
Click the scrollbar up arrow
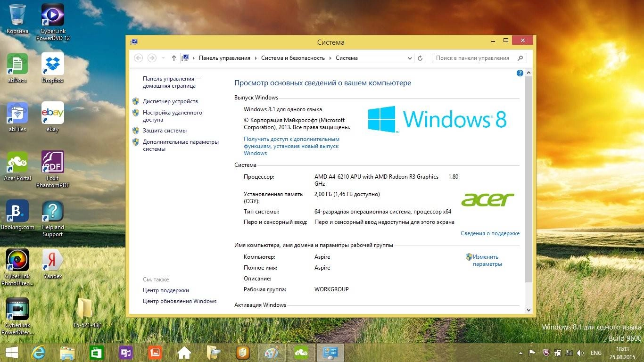tap(528, 73)
